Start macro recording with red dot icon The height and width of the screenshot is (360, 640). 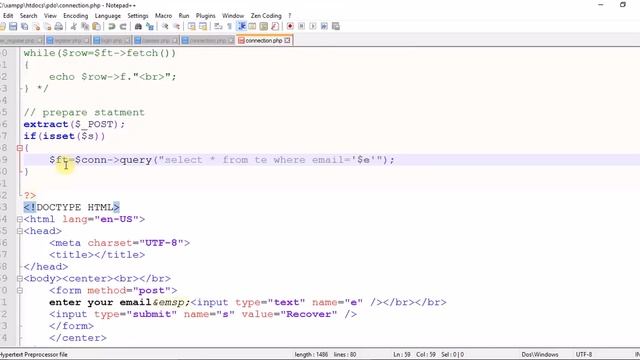(290, 27)
